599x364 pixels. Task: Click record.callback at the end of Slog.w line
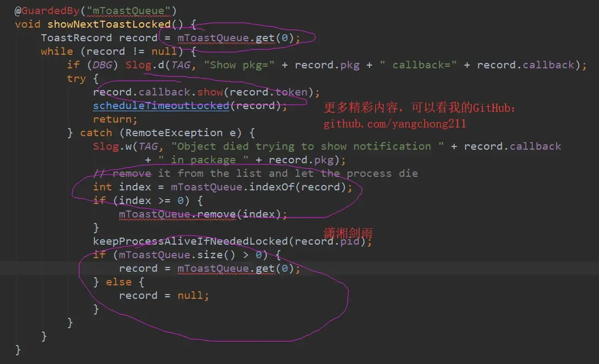(513, 146)
